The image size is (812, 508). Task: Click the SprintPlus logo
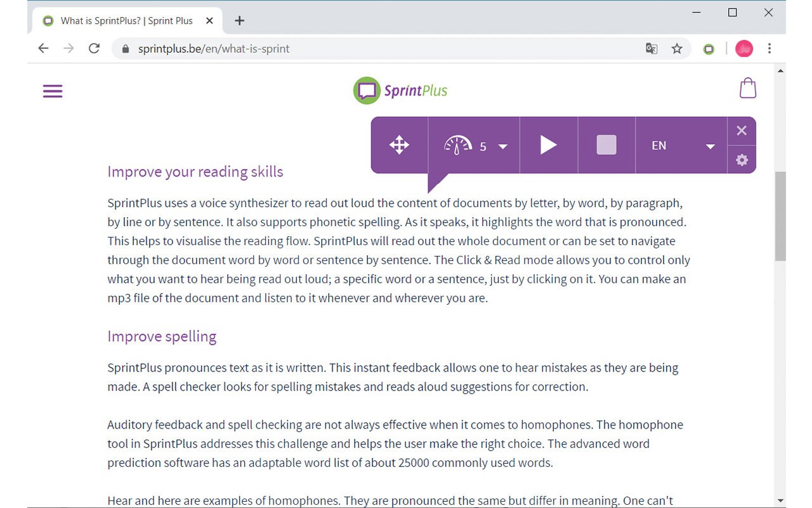400,90
